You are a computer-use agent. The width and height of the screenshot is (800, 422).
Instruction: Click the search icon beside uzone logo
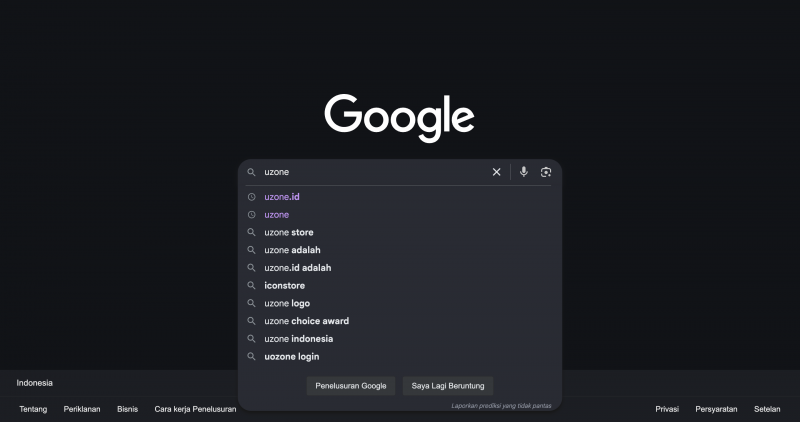[252, 303]
